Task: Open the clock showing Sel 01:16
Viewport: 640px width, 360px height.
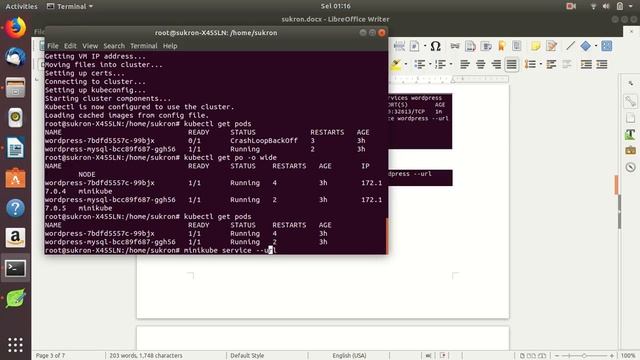Action: 336,6
